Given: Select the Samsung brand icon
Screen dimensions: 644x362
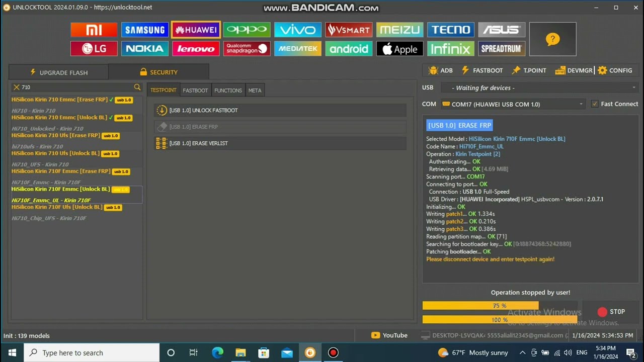Looking at the screenshot, I should [145, 30].
